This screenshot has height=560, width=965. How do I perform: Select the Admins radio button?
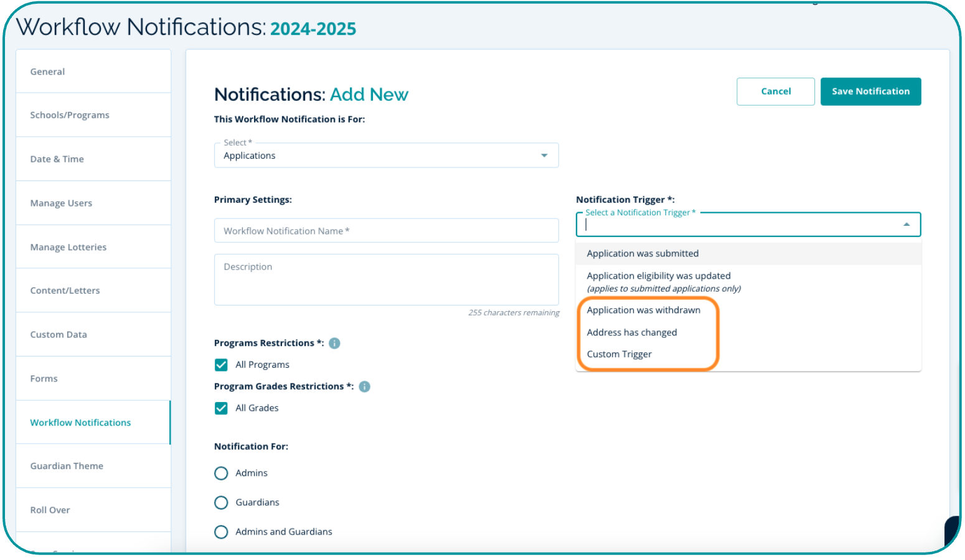tap(221, 474)
